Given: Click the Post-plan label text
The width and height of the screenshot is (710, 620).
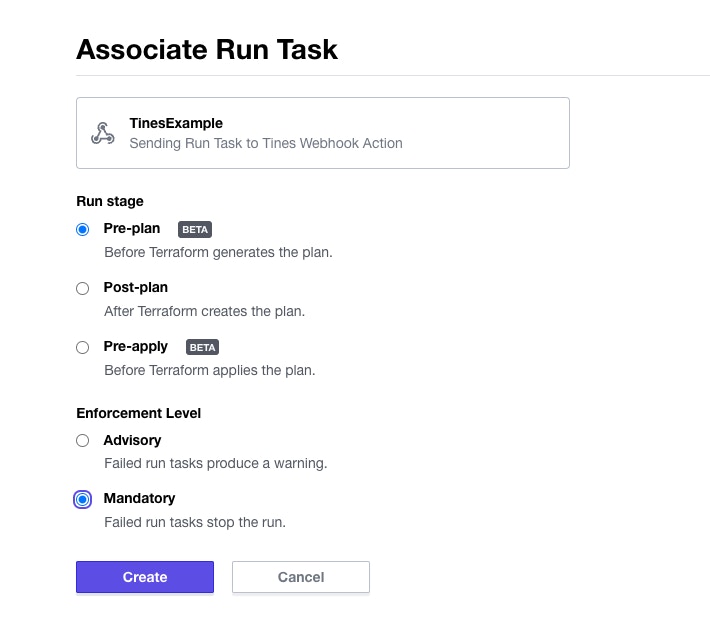Looking at the screenshot, I should pyautogui.click(x=136, y=287).
